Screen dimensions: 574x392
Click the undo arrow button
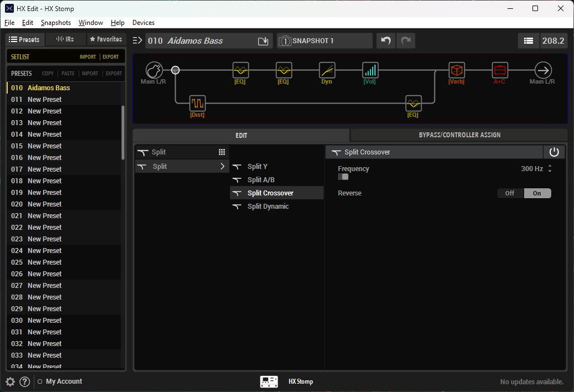coord(386,40)
